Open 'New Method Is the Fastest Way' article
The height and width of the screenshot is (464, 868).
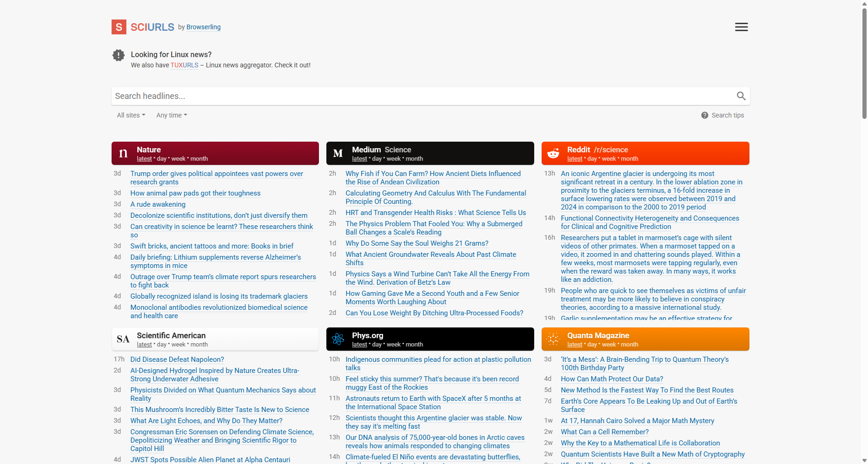pos(647,390)
